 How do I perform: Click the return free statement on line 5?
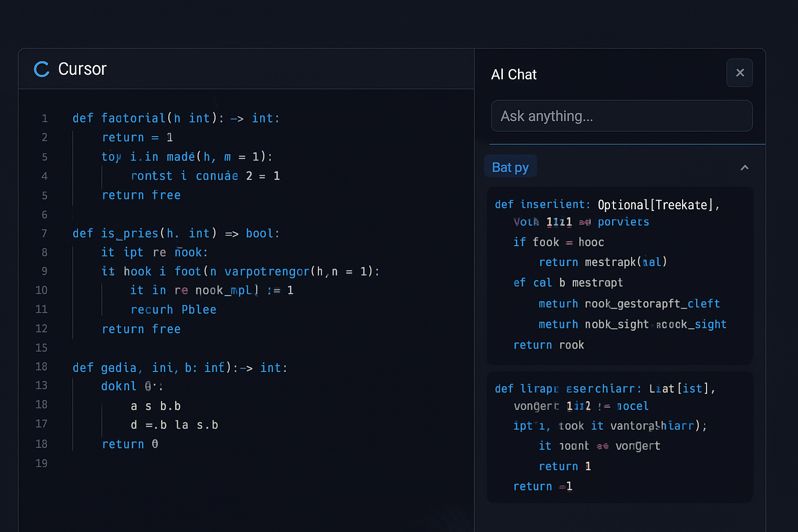coord(141,195)
